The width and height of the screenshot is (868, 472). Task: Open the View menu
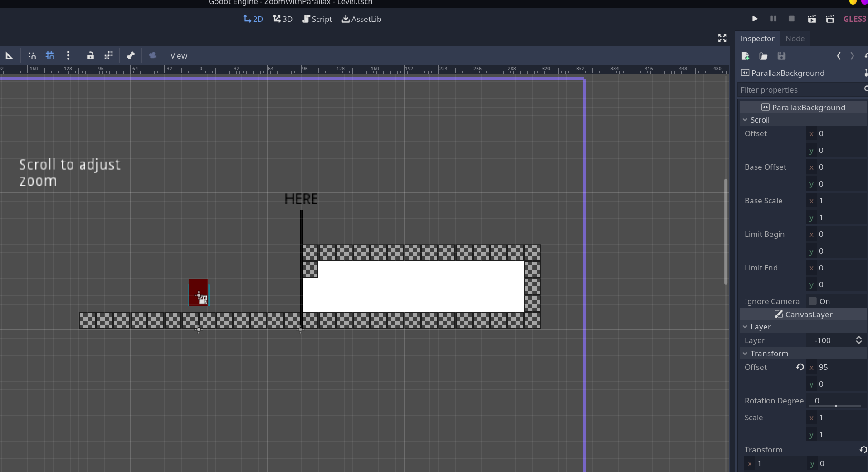click(179, 55)
